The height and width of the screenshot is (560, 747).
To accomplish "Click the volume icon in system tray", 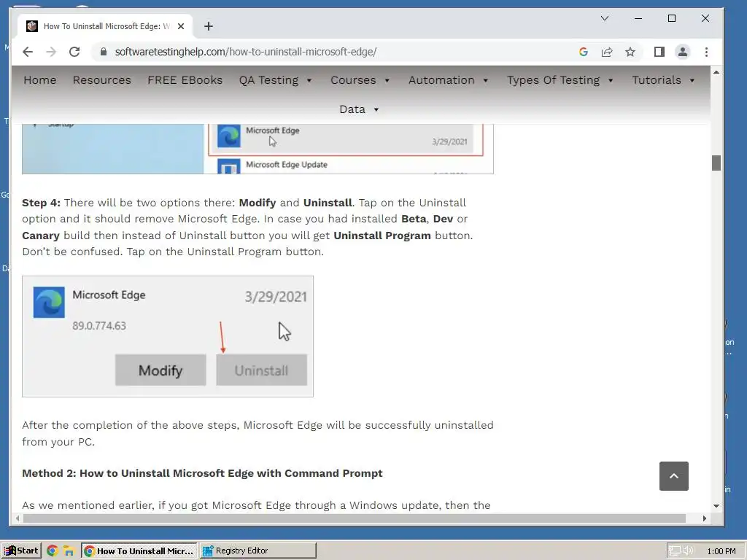I will coord(689,551).
